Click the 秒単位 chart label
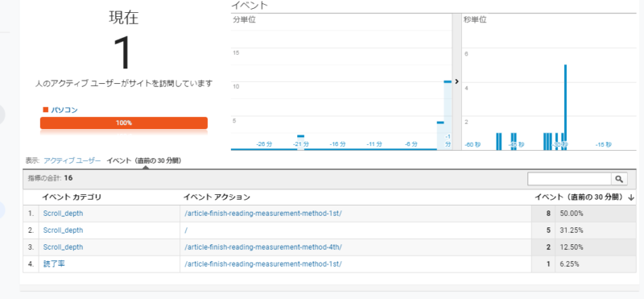The width and height of the screenshot is (644, 299). coord(475,19)
